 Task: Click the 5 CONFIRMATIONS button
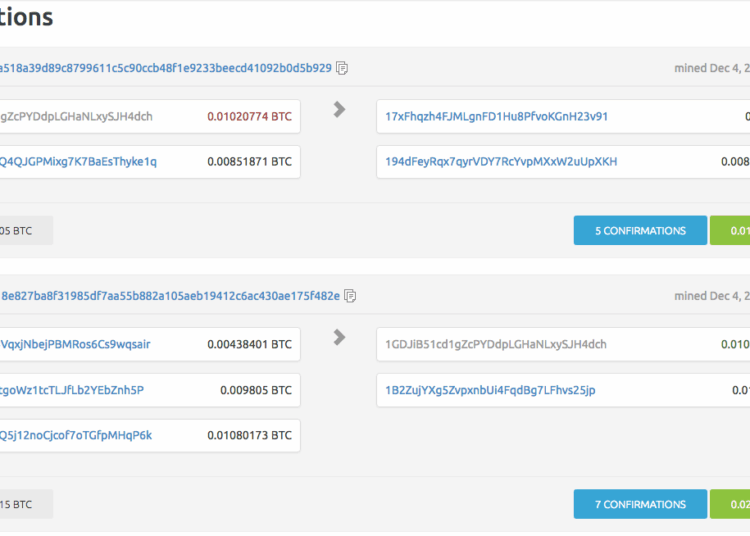pos(640,231)
